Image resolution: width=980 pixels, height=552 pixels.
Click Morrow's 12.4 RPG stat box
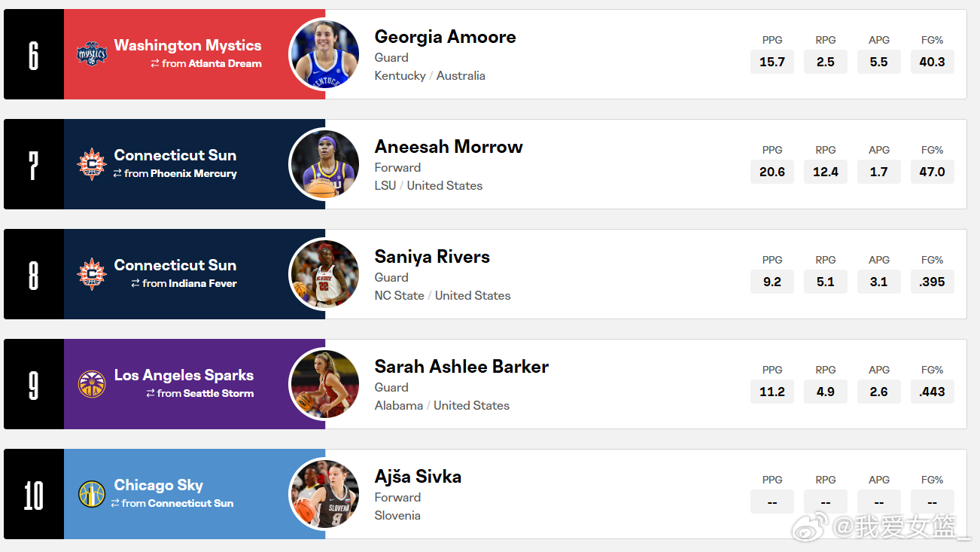(x=826, y=172)
